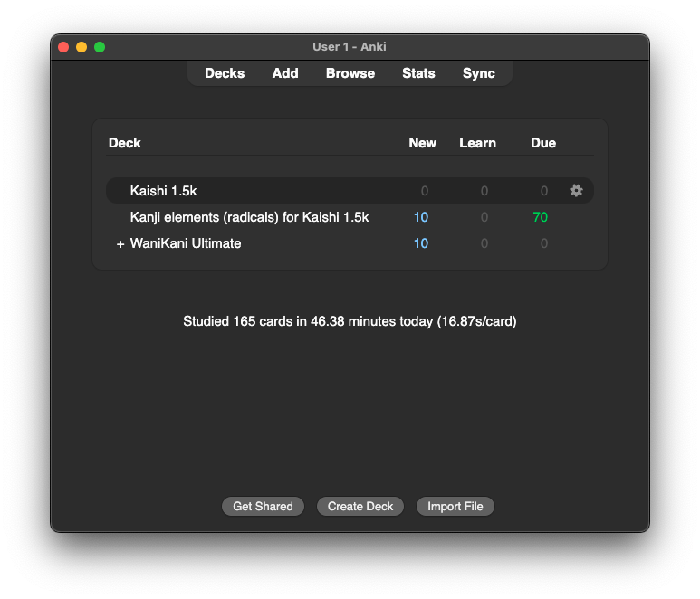
Task: Close the Anki window with red button
Action: pos(63,47)
